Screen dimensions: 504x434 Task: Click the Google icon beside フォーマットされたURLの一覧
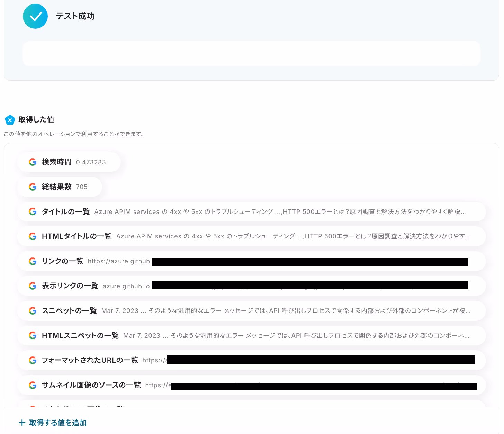tap(33, 360)
